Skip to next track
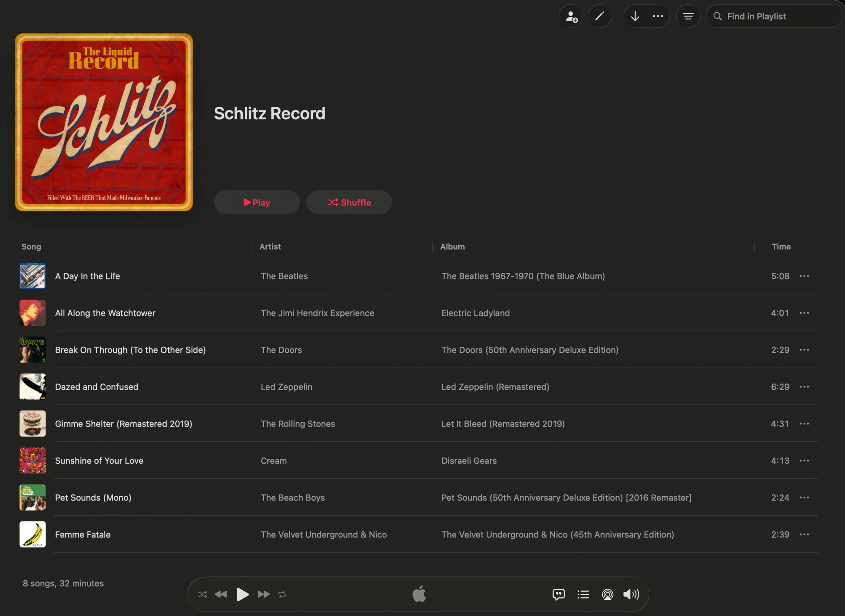 264,594
